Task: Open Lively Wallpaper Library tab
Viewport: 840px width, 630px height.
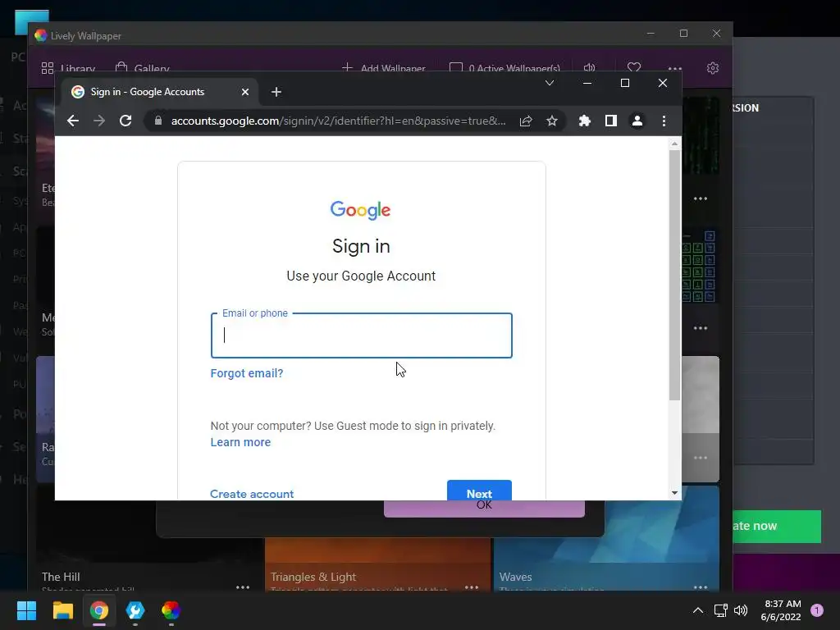Action: (x=68, y=68)
